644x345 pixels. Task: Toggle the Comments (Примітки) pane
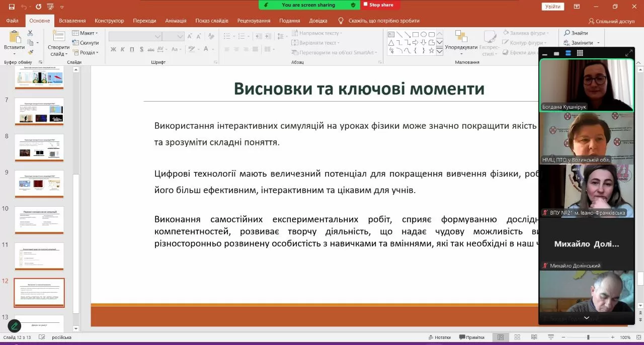[x=471, y=337]
